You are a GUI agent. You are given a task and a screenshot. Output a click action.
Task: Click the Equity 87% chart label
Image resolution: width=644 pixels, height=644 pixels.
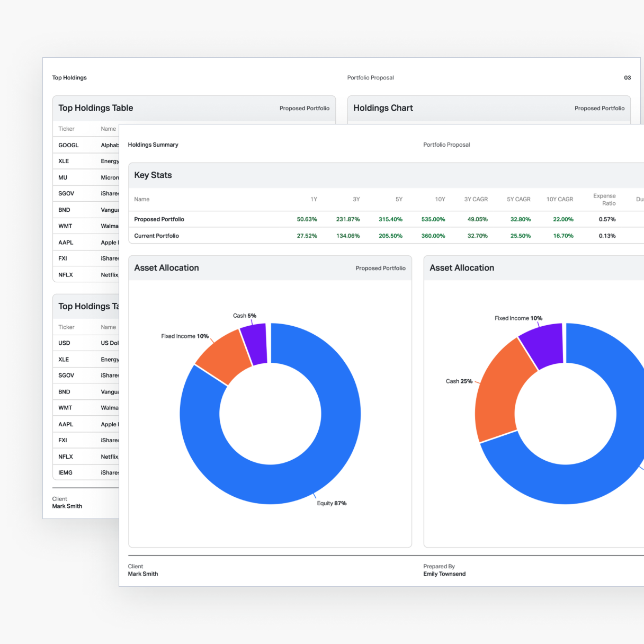pos(332,503)
